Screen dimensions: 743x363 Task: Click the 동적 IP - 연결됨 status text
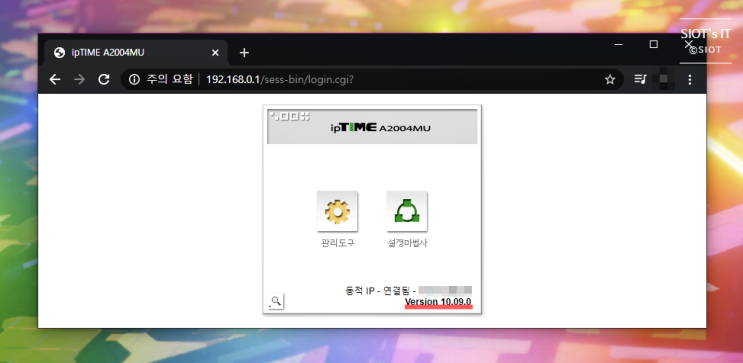point(381,290)
